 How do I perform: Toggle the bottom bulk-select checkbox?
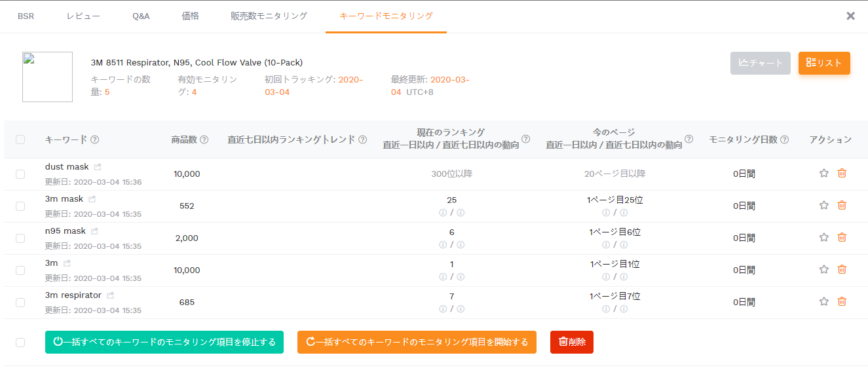click(20, 342)
